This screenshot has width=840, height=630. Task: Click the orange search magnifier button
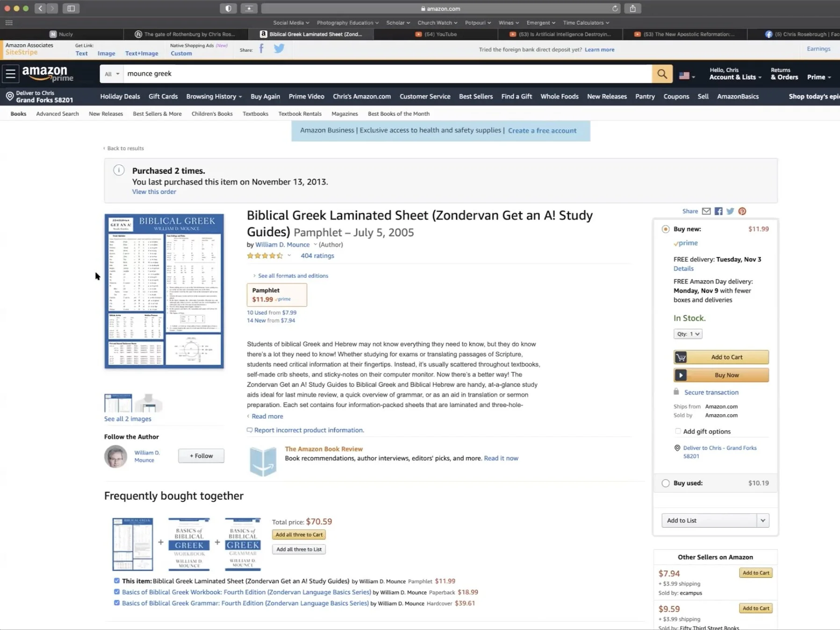pos(662,74)
